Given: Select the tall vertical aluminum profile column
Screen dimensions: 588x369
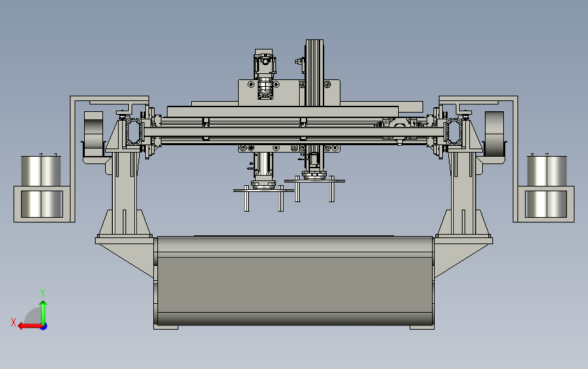Looking at the screenshot, I should 314,73.
